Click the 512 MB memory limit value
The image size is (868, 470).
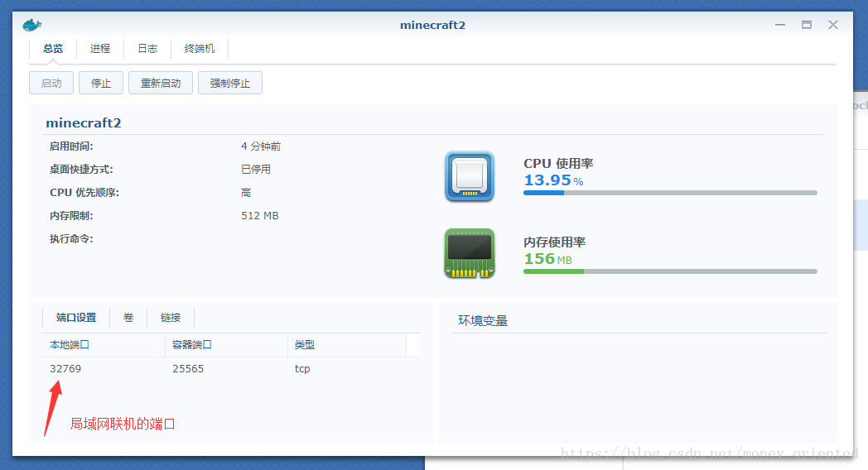coord(259,216)
